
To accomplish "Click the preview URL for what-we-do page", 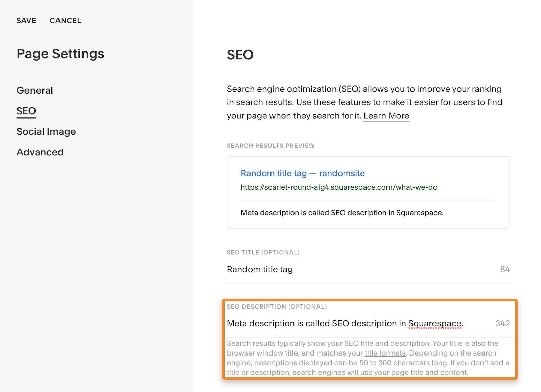I will click(x=338, y=187).
